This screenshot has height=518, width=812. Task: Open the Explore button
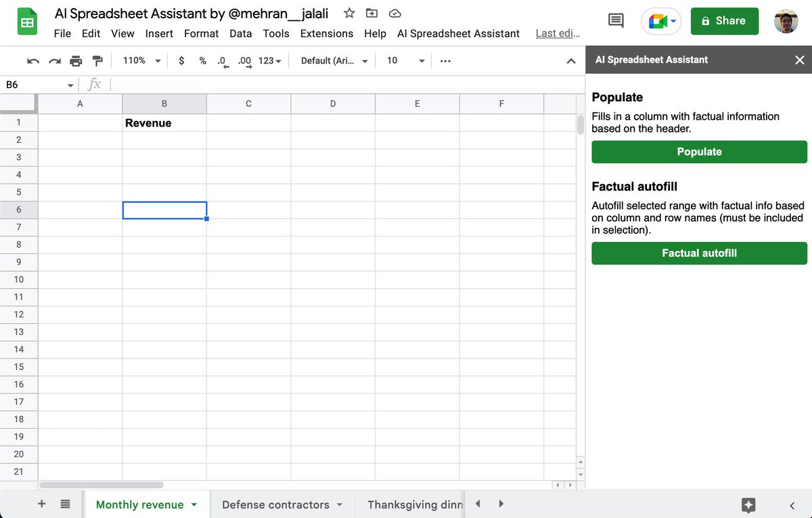pyautogui.click(x=748, y=504)
